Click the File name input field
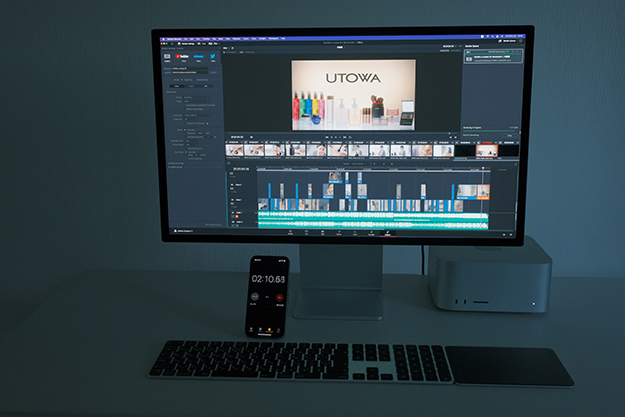Image resolution: width=625 pixels, height=417 pixels. click(190, 69)
